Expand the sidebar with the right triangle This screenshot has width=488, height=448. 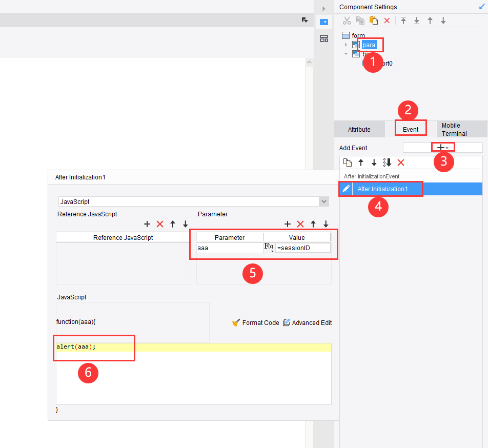click(x=323, y=9)
